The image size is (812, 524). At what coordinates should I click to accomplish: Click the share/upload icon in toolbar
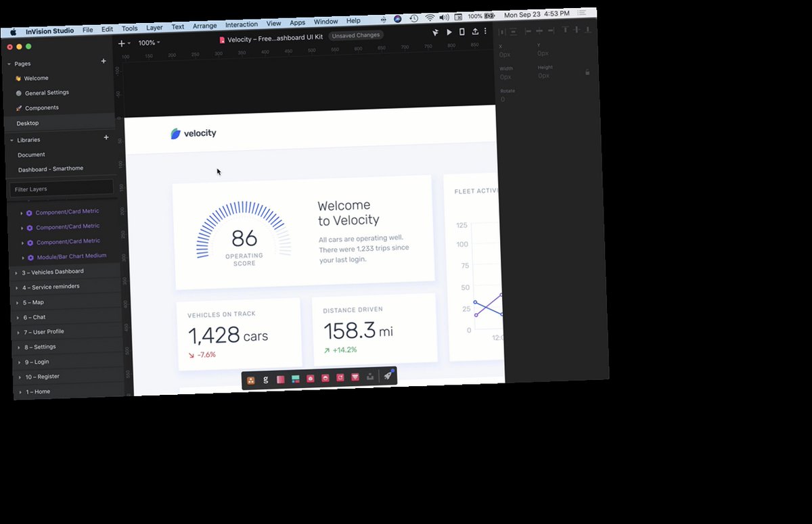[475, 31]
